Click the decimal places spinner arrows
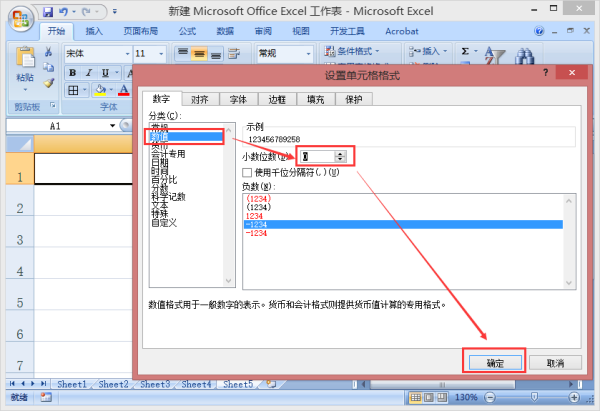The width and height of the screenshot is (600, 411). click(340, 156)
